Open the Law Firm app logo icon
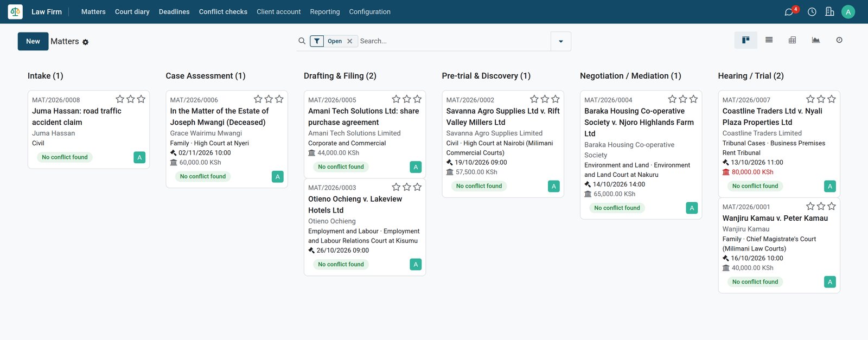Screen dimensions: 868x340 pos(15,11)
